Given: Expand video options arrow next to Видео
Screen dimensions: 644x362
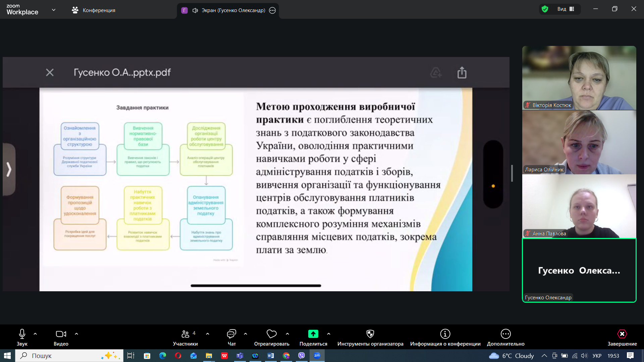Looking at the screenshot, I should point(76,334).
